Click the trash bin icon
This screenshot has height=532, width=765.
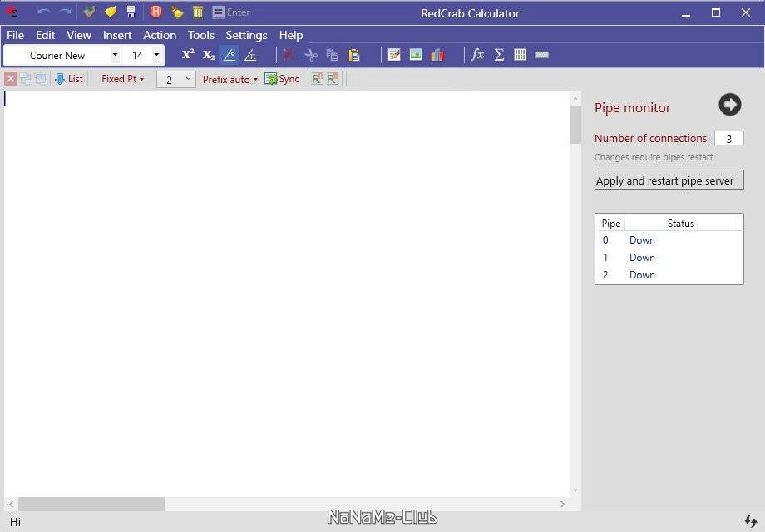click(x=198, y=12)
